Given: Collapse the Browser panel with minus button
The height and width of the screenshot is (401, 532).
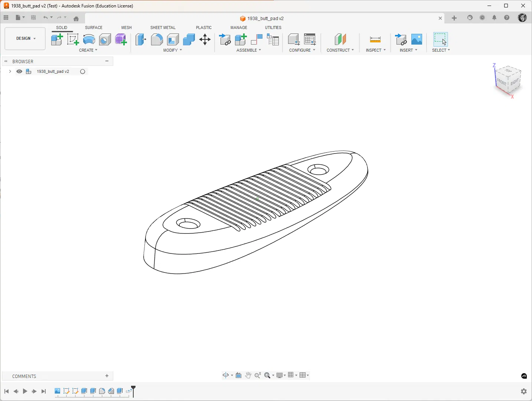Looking at the screenshot, I should (107, 61).
